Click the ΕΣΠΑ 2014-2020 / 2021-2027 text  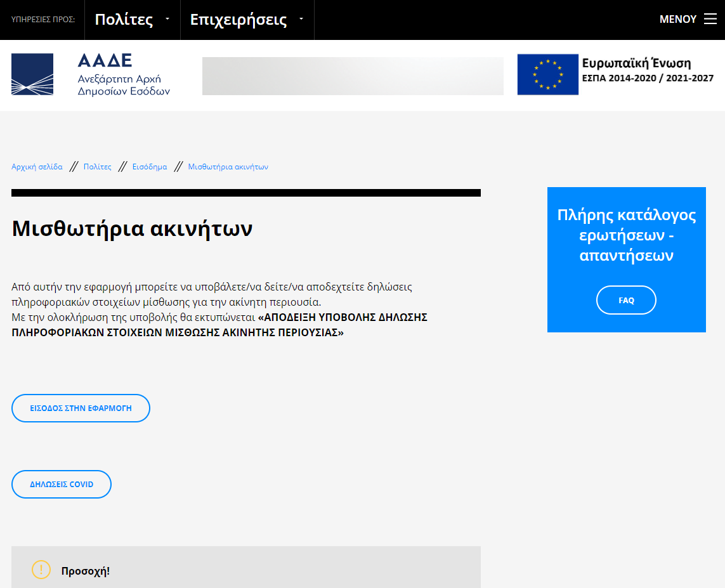(648, 79)
